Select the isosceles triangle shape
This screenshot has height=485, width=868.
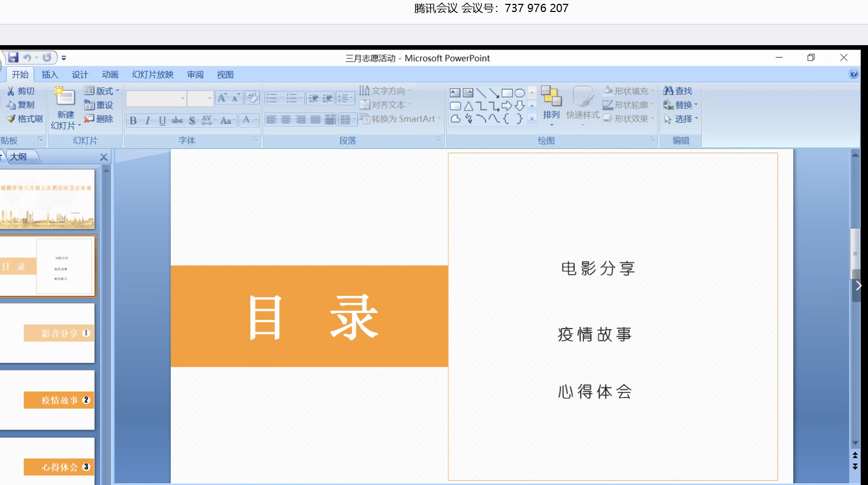point(468,106)
